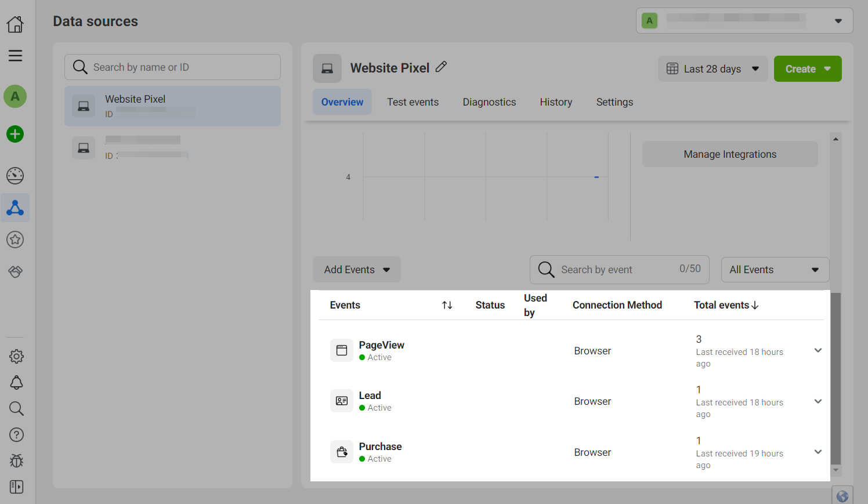Click the sidebar settings gear icon
Viewport: 868px width, 504px height.
point(16,356)
